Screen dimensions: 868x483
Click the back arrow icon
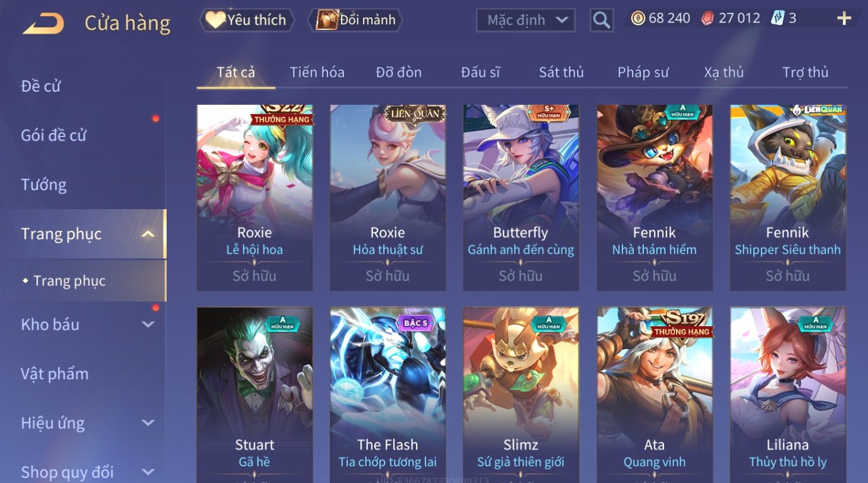pyautogui.click(x=43, y=24)
